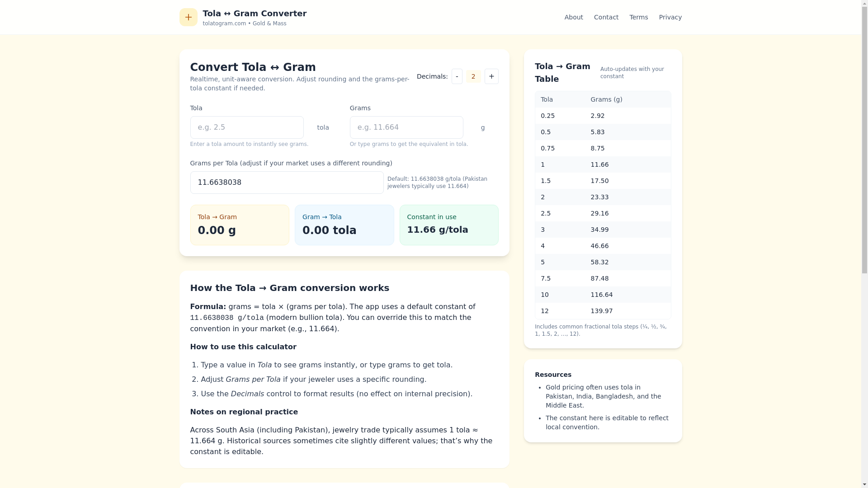Select table cell 139.97 grams
Screen dimensions: 868x488
pyautogui.click(x=602, y=311)
